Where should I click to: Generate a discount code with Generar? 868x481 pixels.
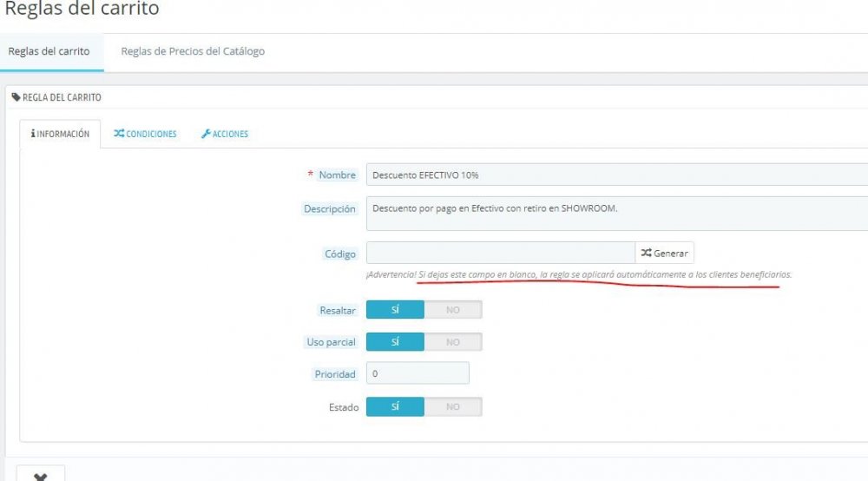[664, 253]
